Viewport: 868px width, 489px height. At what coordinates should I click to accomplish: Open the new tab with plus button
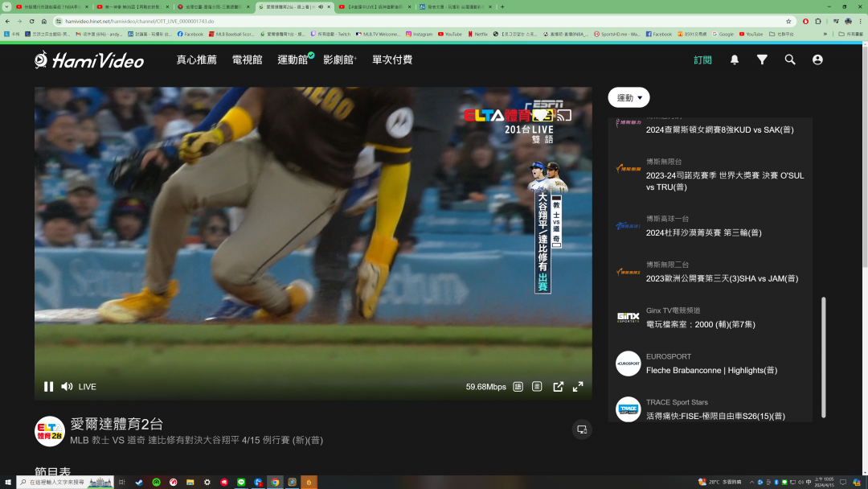pyautogui.click(x=502, y=6)
